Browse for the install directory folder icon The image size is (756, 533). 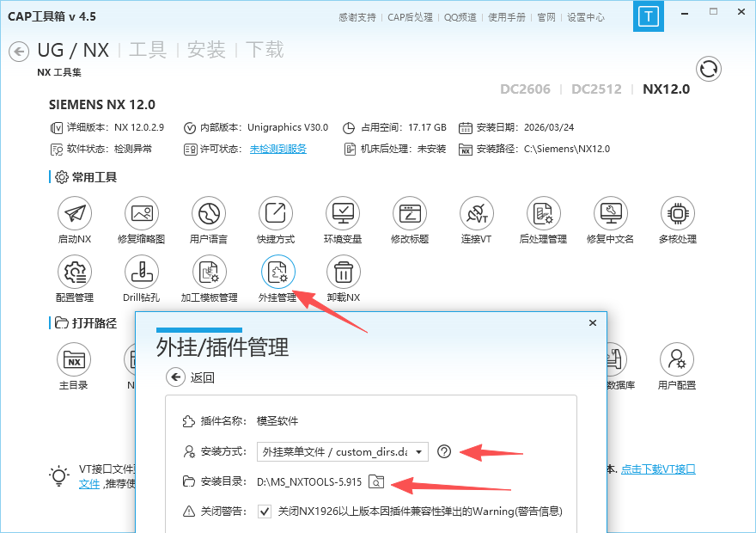point(376,481)
